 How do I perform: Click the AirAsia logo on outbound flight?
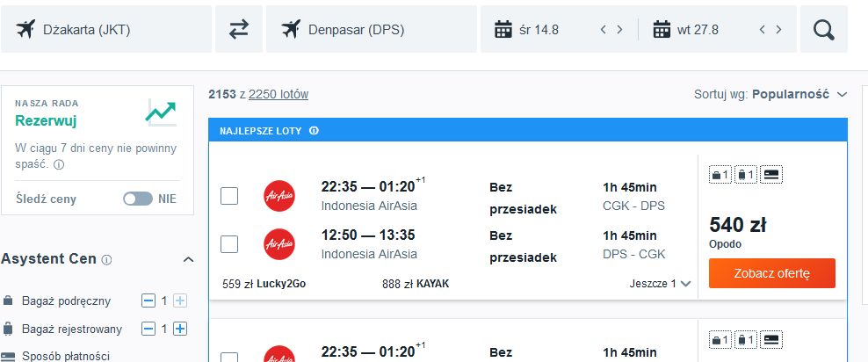pyautogui.click(x=279, y=196)
